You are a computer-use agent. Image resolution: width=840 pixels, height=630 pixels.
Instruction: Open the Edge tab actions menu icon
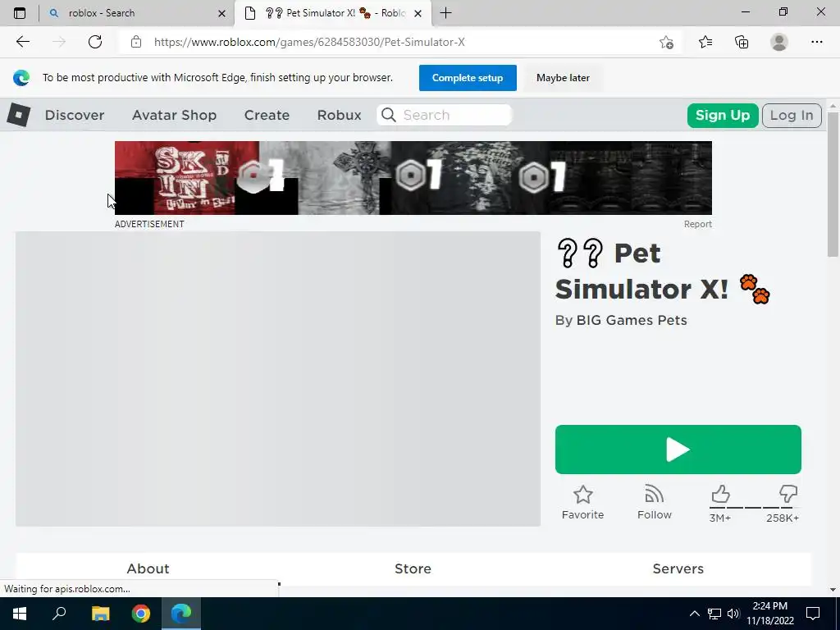pyautogui.click(x=20, y=13)
